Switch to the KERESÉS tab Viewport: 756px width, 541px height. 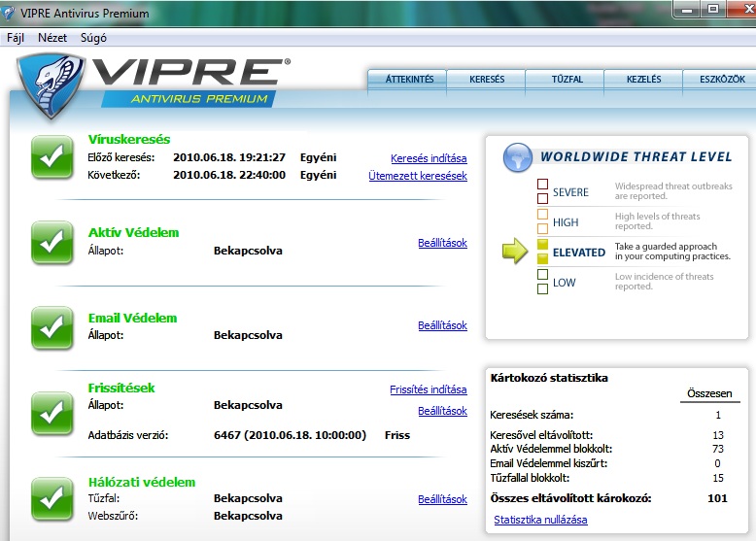(x=487, y=80)
